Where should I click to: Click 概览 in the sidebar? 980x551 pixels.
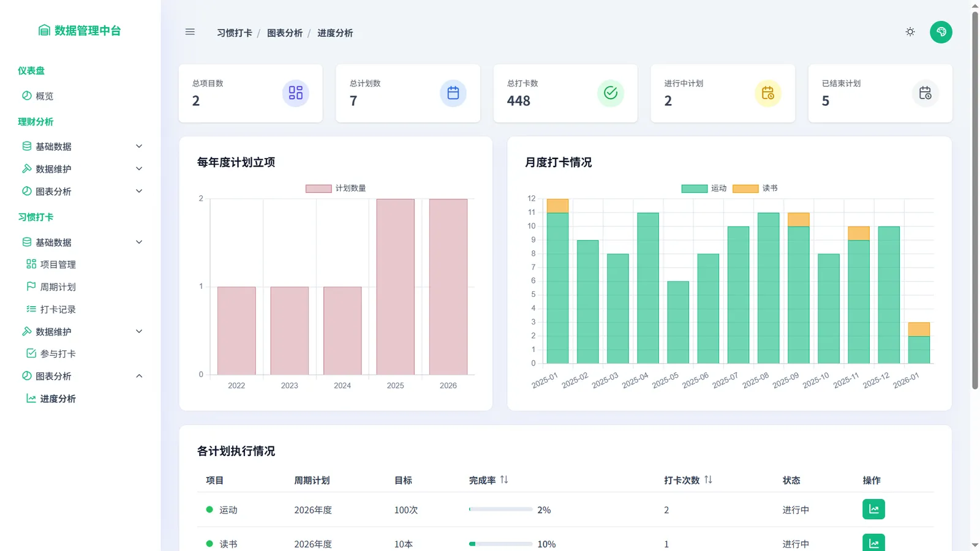(43, 96)
